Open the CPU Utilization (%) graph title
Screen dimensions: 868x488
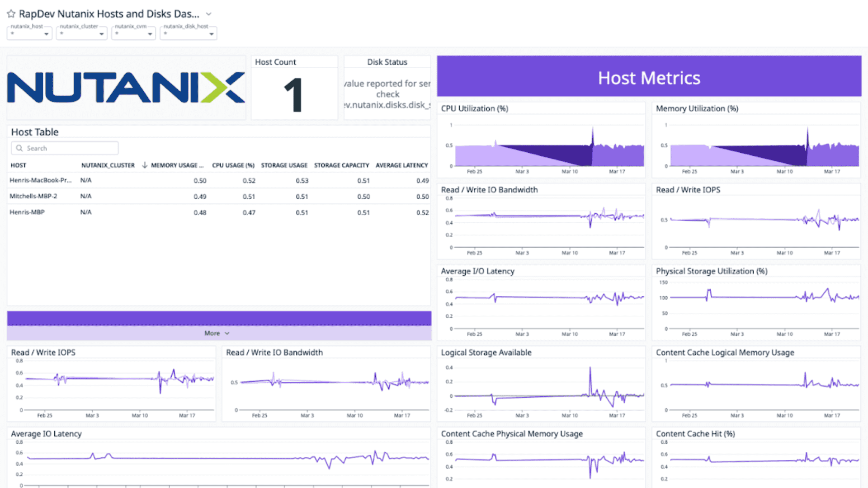(x=475, y=108)
